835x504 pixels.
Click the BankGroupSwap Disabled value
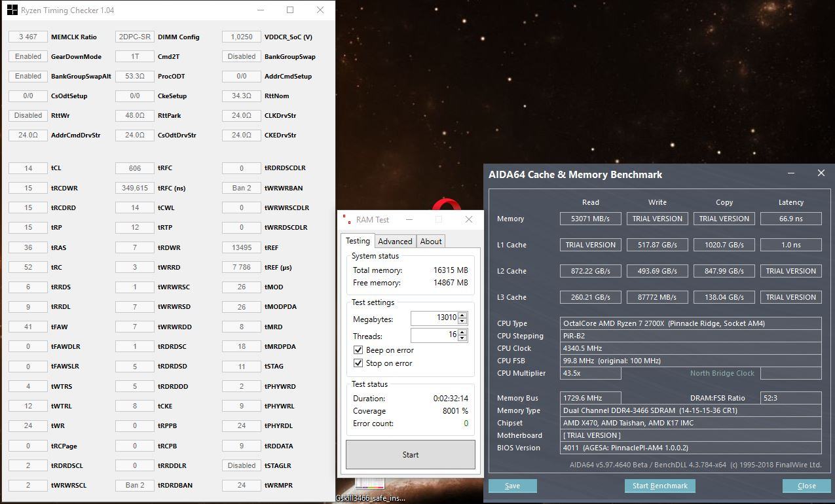pos(242,56)
